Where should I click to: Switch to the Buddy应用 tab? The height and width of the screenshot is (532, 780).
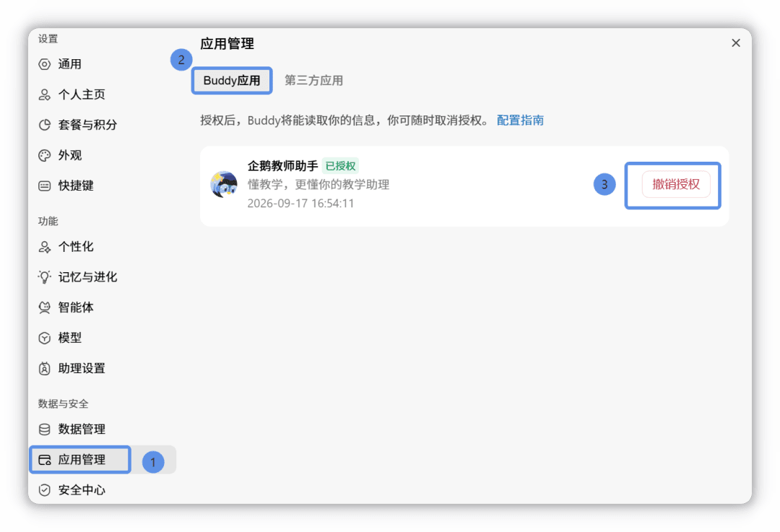click(232, 81)
